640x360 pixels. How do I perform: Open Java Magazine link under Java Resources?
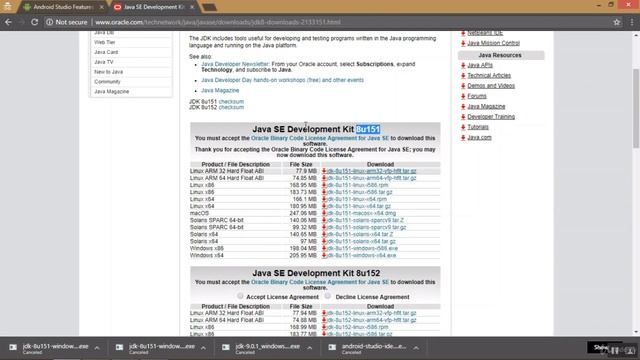click(486, 106)
